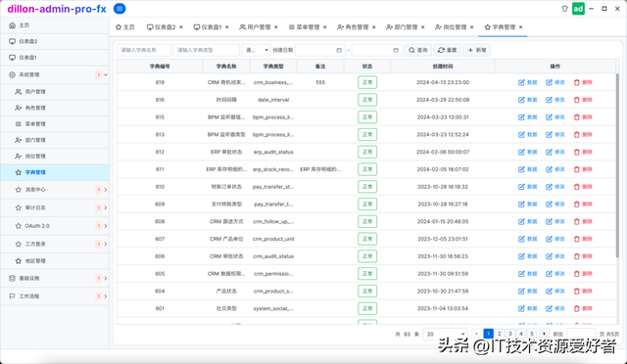
Task: Select 字典管理 in the sidebar
Action: pos(55,172)
